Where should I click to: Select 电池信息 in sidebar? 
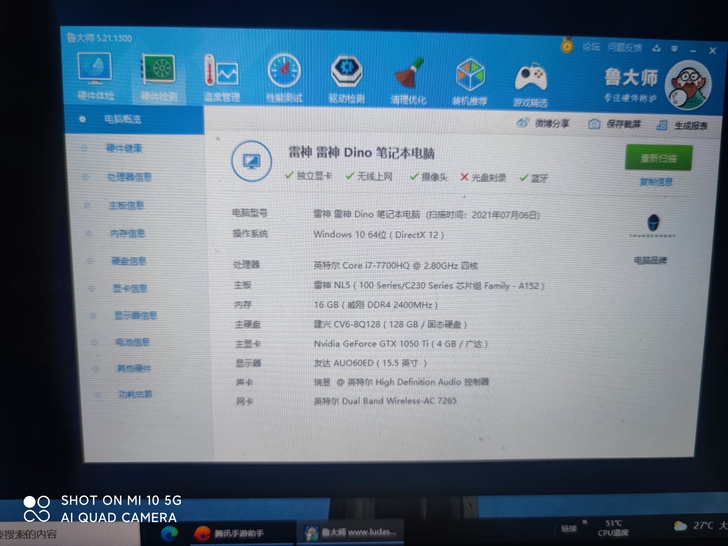click(132, 342)
